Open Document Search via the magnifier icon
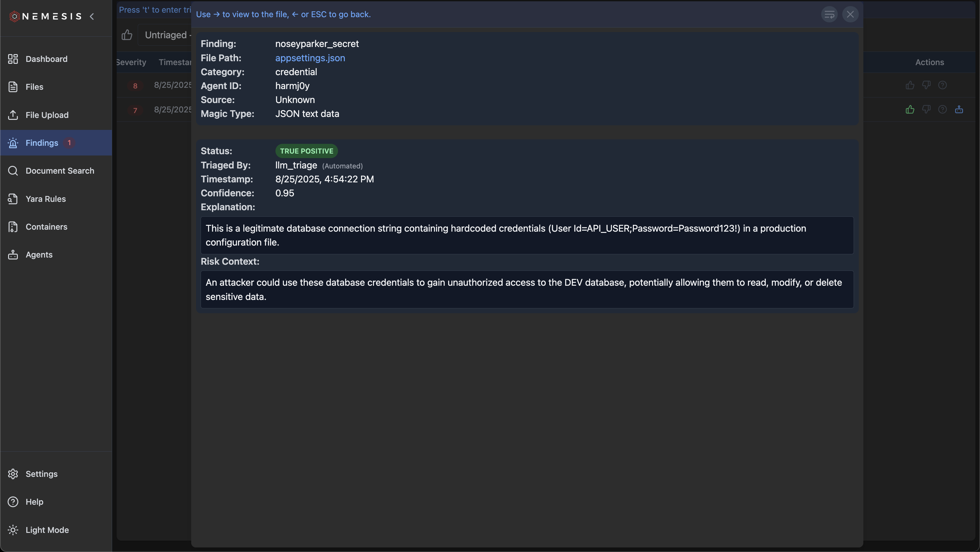 tap(13, 171)
